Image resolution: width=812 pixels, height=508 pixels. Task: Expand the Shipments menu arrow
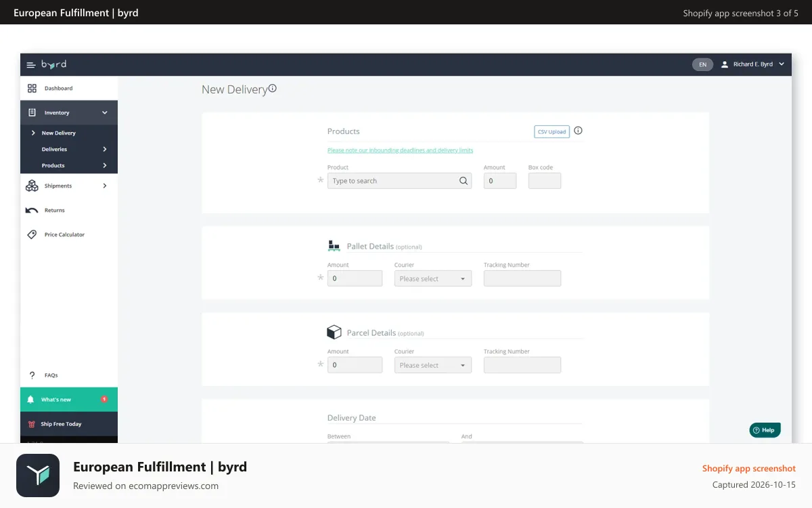coord(105,186)
